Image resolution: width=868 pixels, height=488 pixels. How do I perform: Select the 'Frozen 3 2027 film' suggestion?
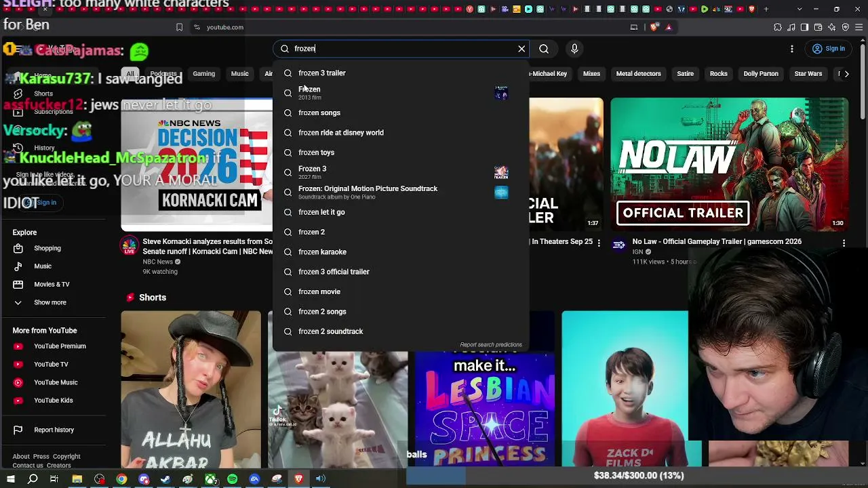pyautogui.click(x=400, y=172)
